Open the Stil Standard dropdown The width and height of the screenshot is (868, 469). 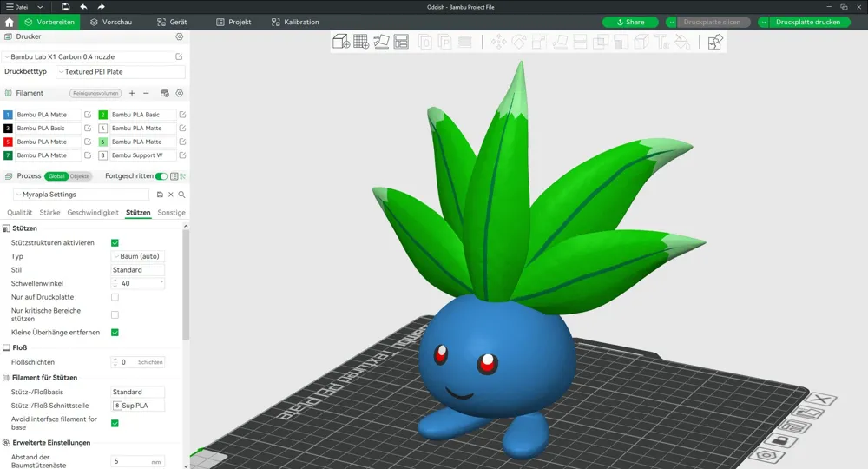point(138,270)
